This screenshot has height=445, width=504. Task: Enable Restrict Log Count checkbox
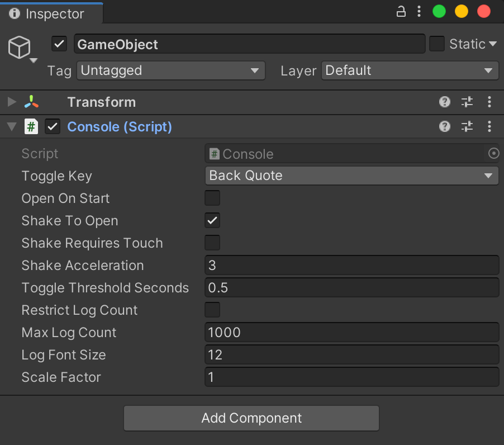coord(212,310)
